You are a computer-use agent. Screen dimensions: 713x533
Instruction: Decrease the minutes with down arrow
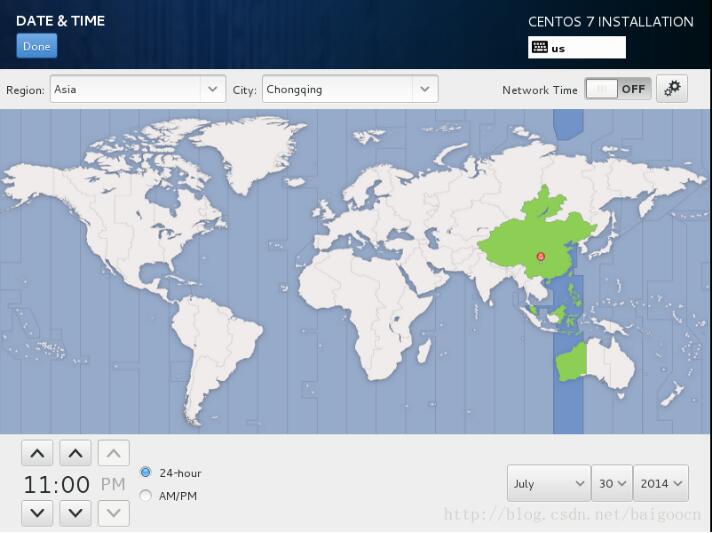coord(75,513)
